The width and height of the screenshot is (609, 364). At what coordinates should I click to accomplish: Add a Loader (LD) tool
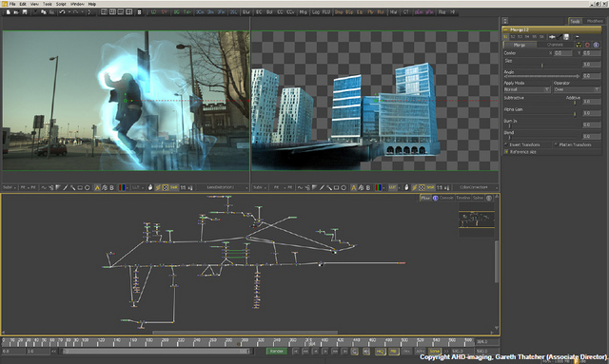153,12
